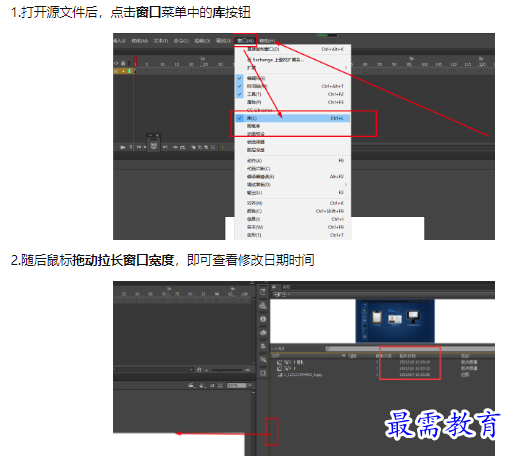Click Exchange find extensions menu entry

(293, 60)
